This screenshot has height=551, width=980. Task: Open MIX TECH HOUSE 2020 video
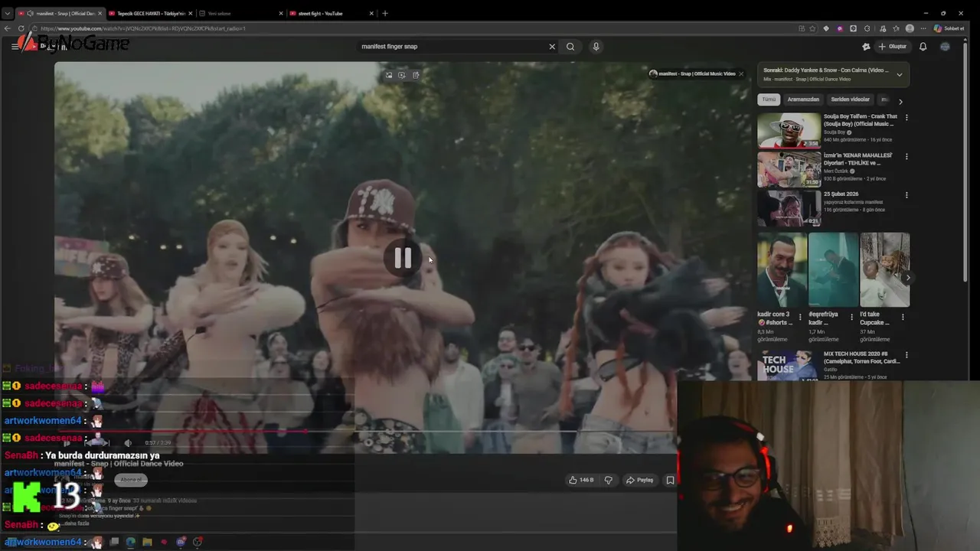(x=789, y=366)
